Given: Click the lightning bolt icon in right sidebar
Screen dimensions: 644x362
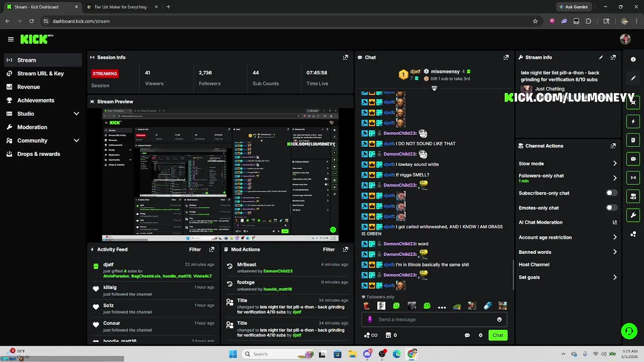Looking at the screenshot, I should 633,122.
